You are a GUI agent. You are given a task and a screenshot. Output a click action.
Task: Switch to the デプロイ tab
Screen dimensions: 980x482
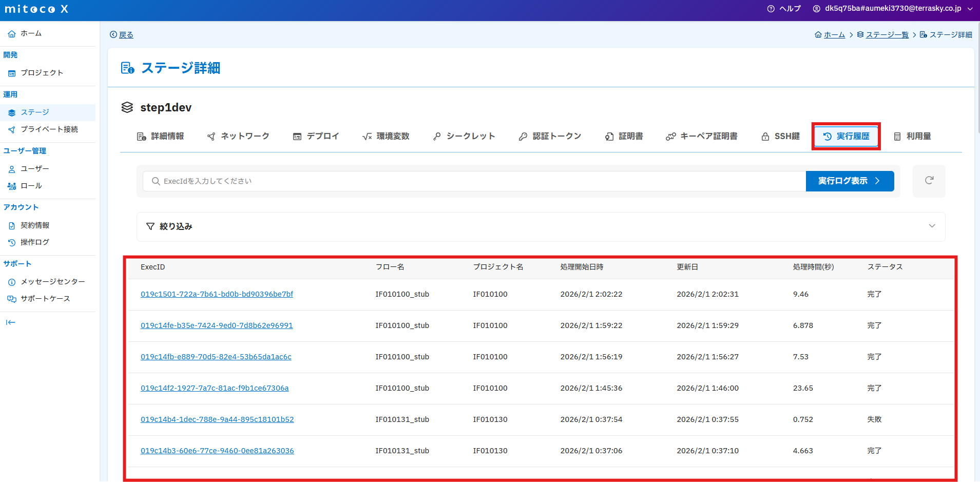(x=316, y=137)
